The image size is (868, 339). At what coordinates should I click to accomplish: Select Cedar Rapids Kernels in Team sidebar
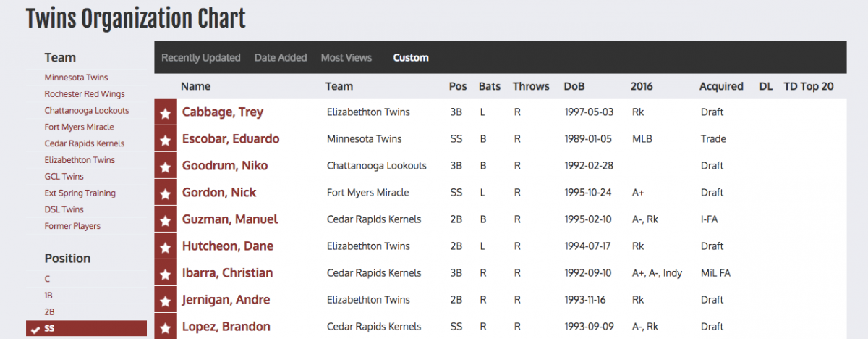84,143
